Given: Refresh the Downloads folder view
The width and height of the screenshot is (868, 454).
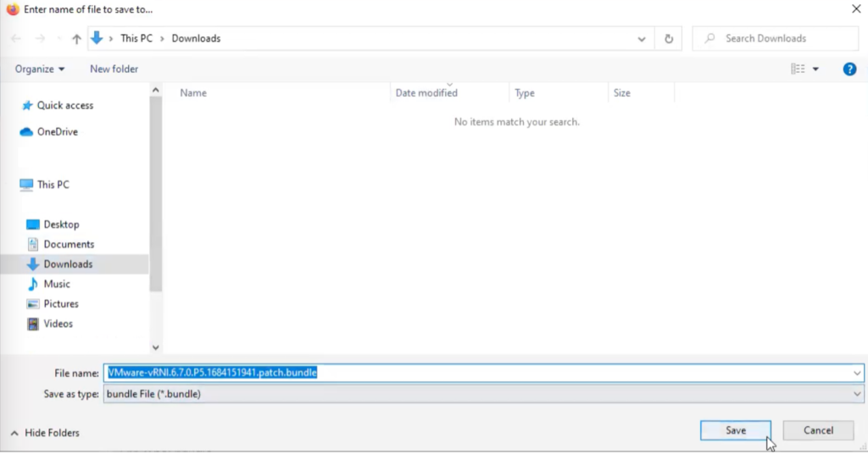Looking at the screenshot, I should 668,39.
